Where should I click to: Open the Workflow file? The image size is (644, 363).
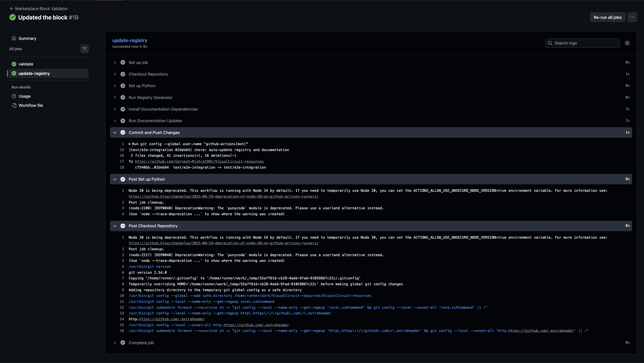[x=49, y=106]
